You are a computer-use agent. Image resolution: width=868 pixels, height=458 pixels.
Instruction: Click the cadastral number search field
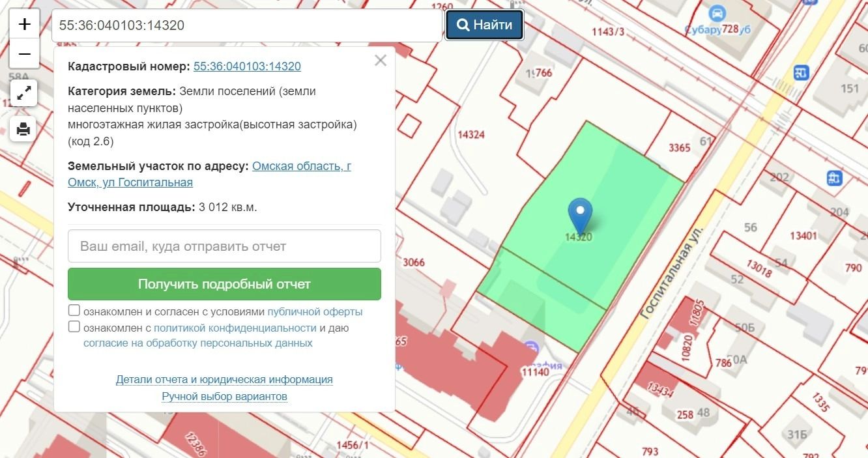247,25
